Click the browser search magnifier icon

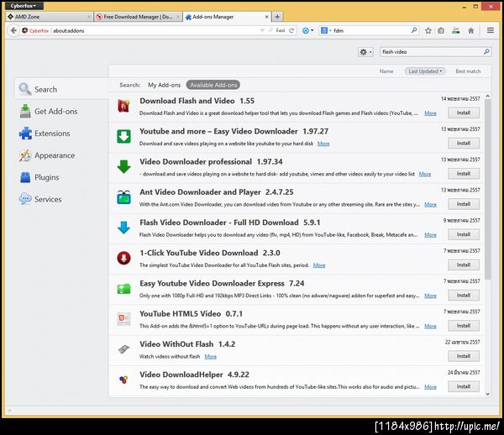click(x=414, y=30)
